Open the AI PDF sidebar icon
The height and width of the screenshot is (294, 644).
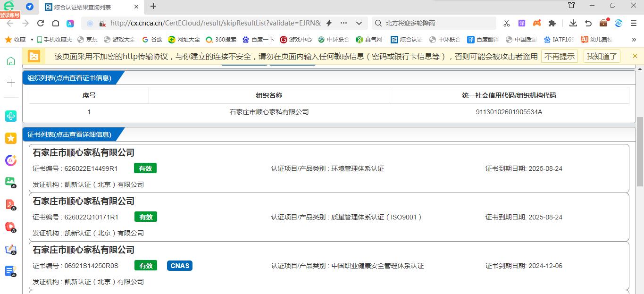tap(11, 205)
